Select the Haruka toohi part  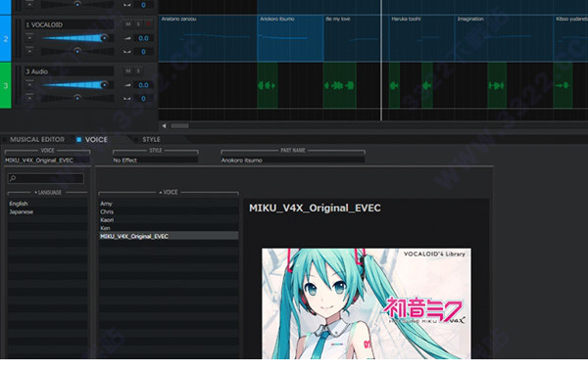point(421,38)
